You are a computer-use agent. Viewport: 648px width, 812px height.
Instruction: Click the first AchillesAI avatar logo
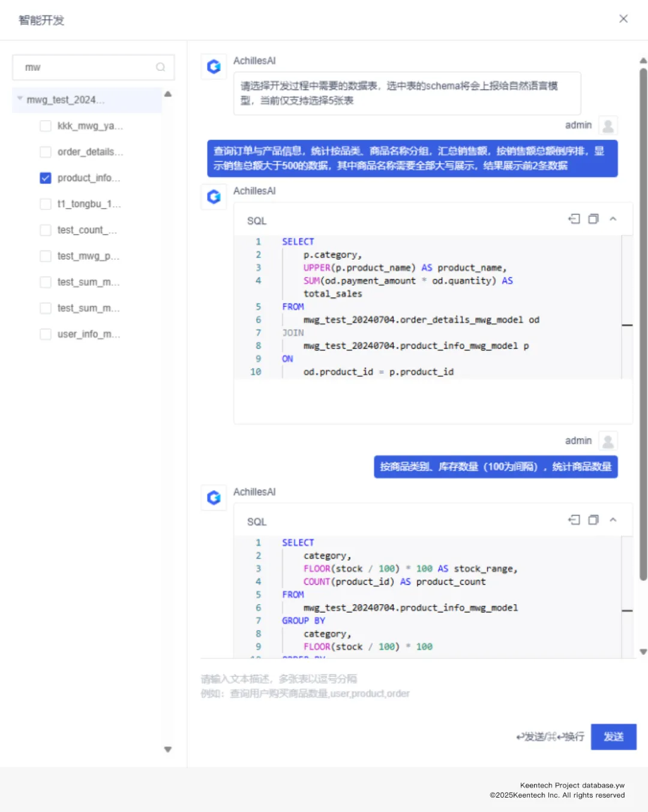pyautogui.click(x=214, y=67)
